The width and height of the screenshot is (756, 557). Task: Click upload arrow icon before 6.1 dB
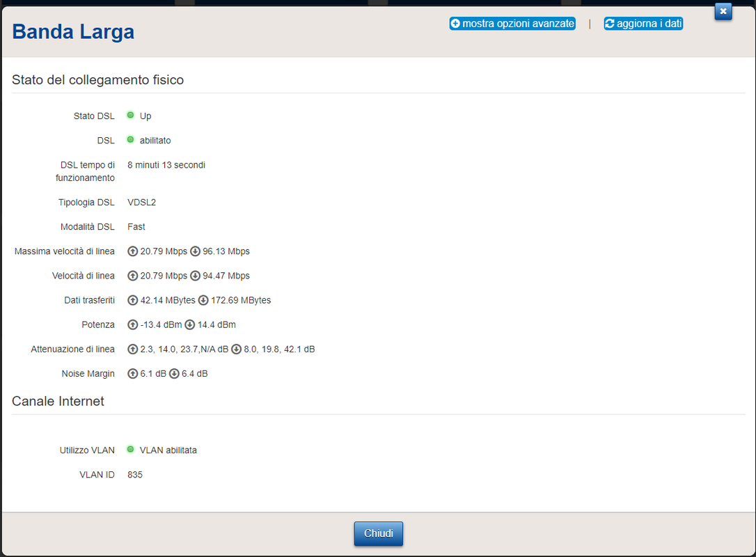coord(132,374)
